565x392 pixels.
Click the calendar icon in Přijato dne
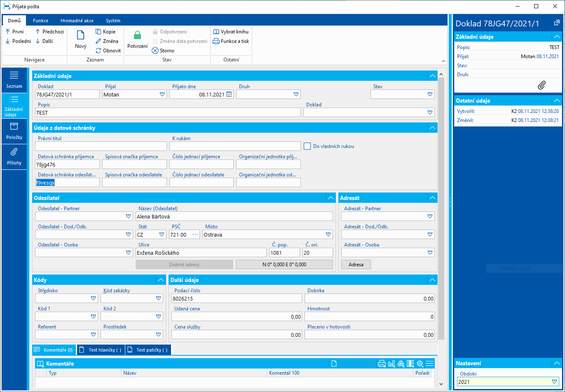229,94
